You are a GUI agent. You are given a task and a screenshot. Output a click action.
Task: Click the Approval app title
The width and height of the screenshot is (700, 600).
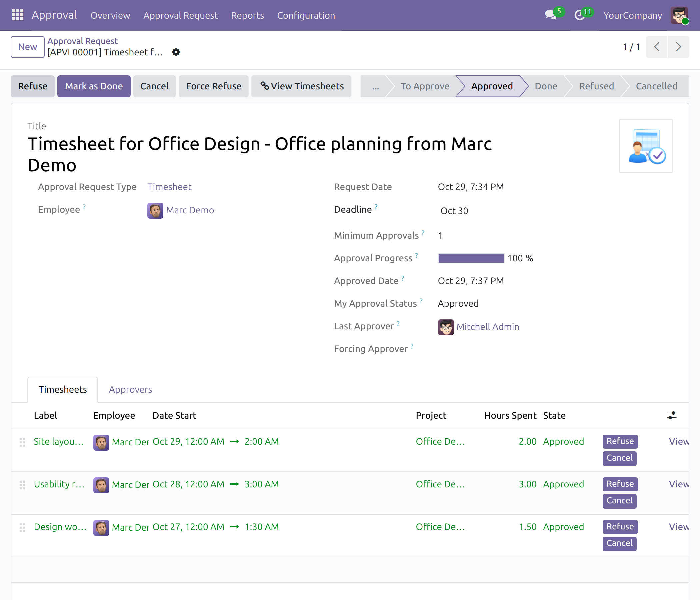click(54, 15)
